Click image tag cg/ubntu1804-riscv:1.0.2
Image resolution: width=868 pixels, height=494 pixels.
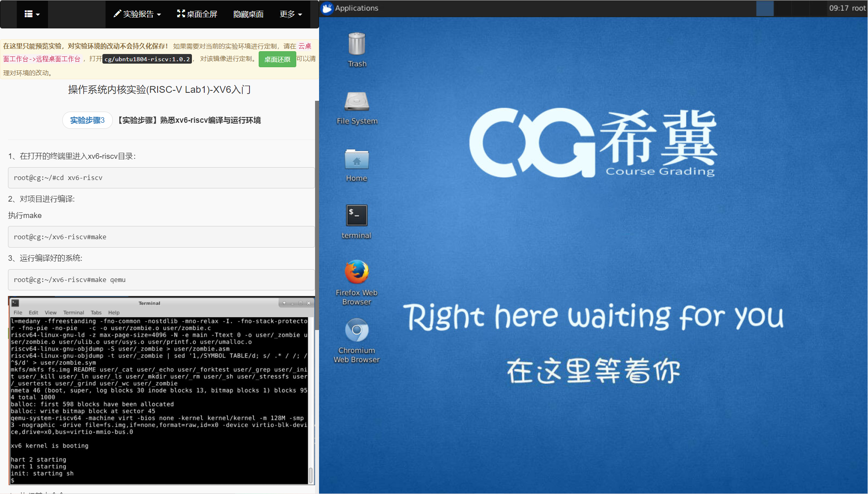(x=147, y=59)
